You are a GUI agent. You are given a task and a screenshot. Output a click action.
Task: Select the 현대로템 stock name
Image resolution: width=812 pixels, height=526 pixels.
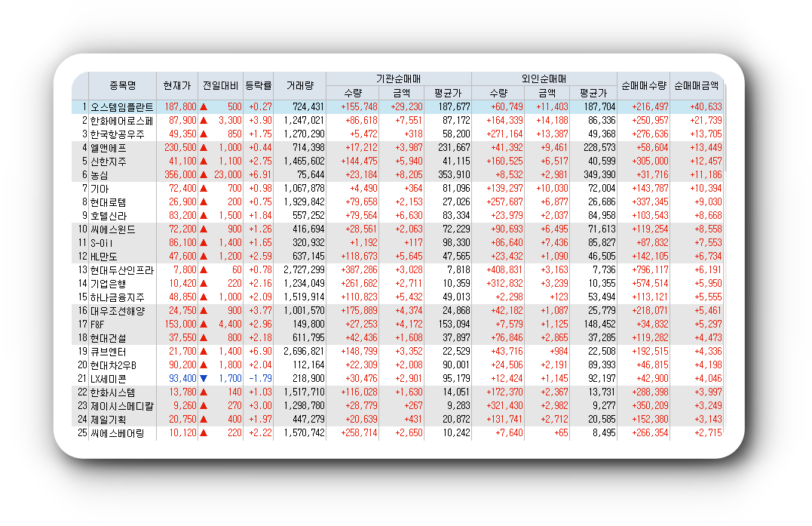[x=109, y=202]
